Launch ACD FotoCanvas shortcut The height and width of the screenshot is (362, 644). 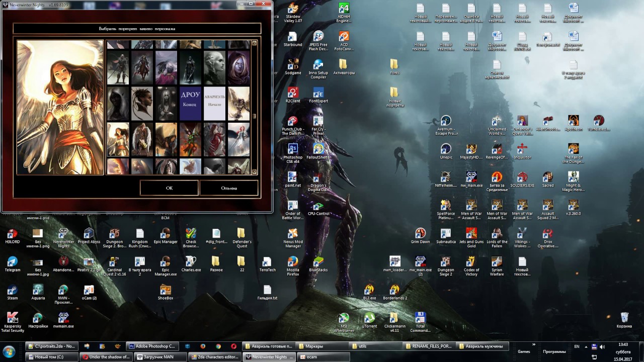click(344, 41)
